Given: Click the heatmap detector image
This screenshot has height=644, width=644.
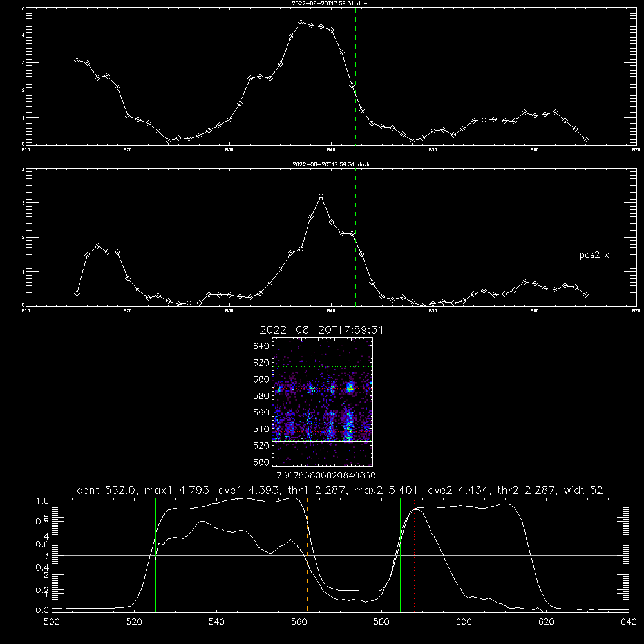Looking at the screenshot, I should pyautogui.click(x=322, y=402).
